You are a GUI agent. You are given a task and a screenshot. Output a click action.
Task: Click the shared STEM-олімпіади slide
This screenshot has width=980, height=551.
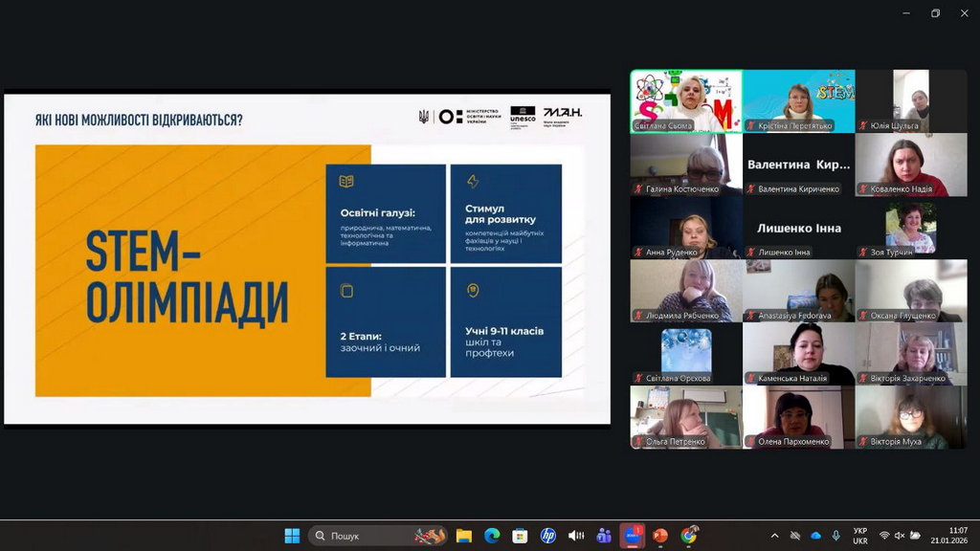[306, 258]
